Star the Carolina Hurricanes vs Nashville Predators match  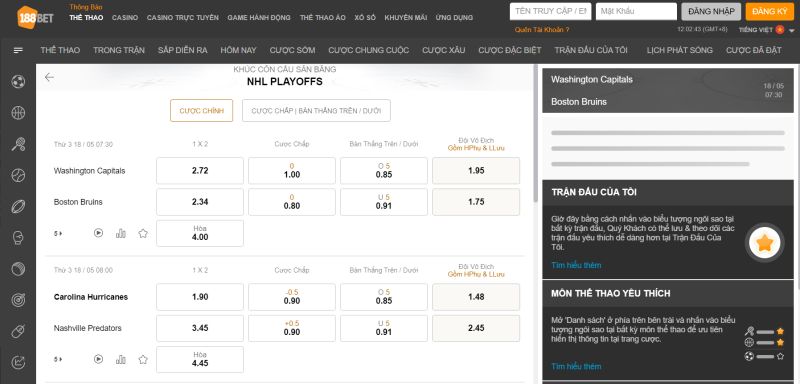(143, 360)
